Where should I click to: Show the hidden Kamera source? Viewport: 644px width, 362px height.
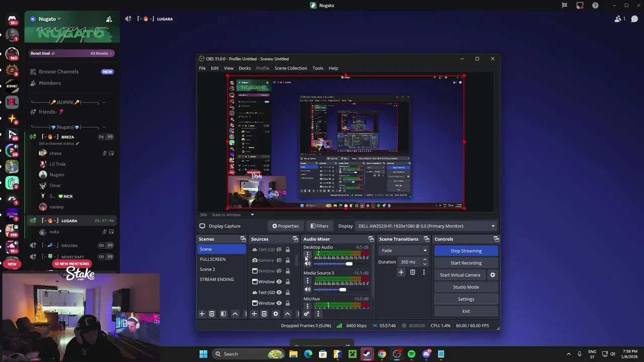click(279, 260)
